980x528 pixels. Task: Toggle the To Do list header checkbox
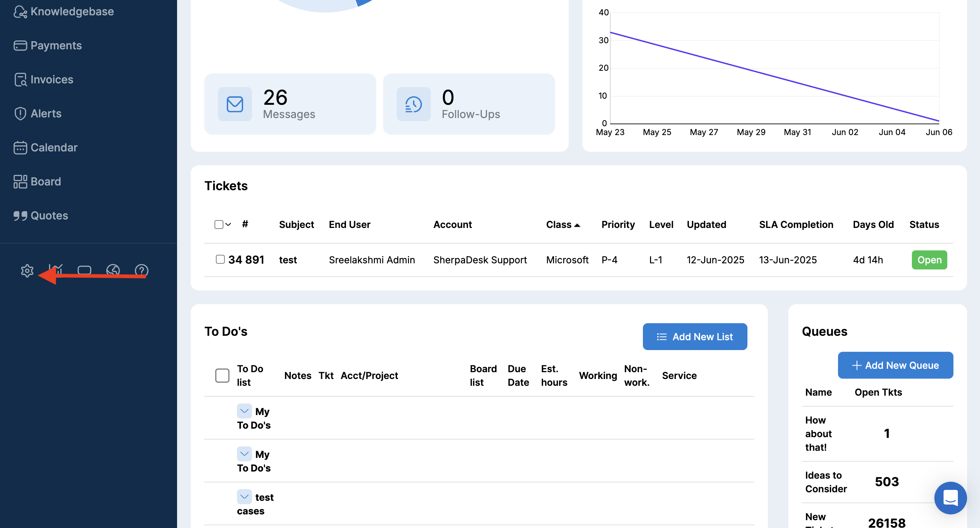222,375
